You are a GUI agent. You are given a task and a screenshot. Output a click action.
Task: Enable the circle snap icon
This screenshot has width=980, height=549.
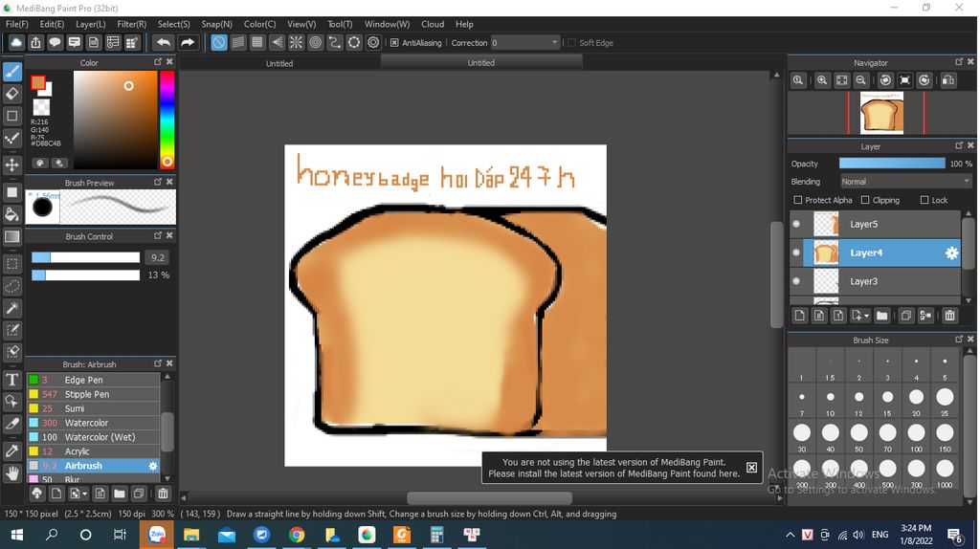coord(316,42)
